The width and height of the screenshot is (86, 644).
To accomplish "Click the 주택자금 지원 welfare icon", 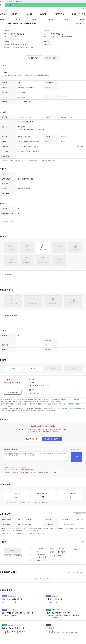I will click(11, 261).
